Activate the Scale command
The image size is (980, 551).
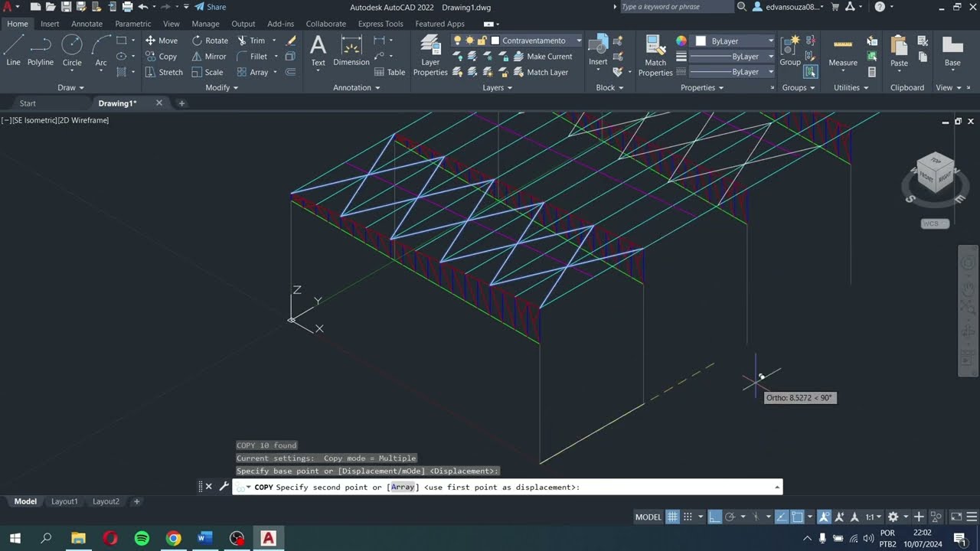(x=207, y=72)
